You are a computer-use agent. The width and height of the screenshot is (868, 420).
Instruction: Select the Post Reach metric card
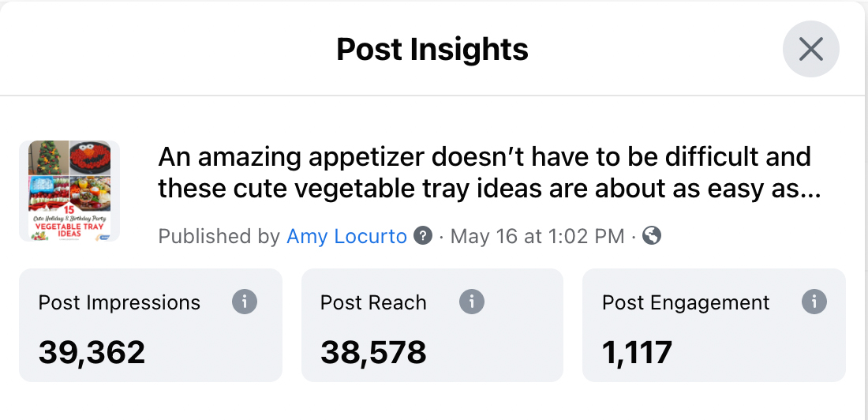[x=432, y=325]
